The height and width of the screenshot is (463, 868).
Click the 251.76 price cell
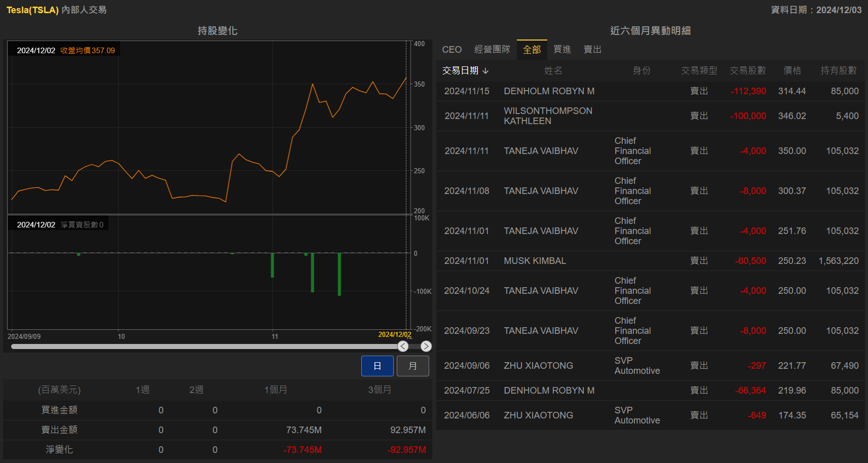[x=792, y=231]
